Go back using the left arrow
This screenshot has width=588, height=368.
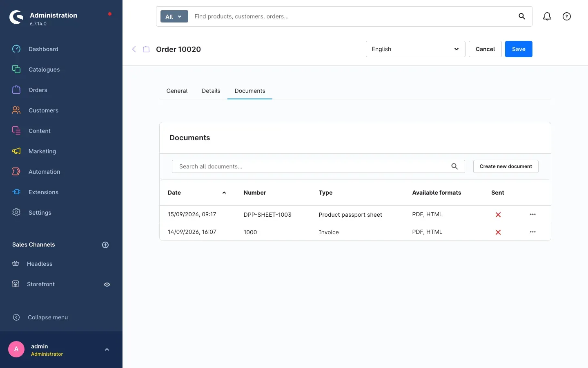134,49
